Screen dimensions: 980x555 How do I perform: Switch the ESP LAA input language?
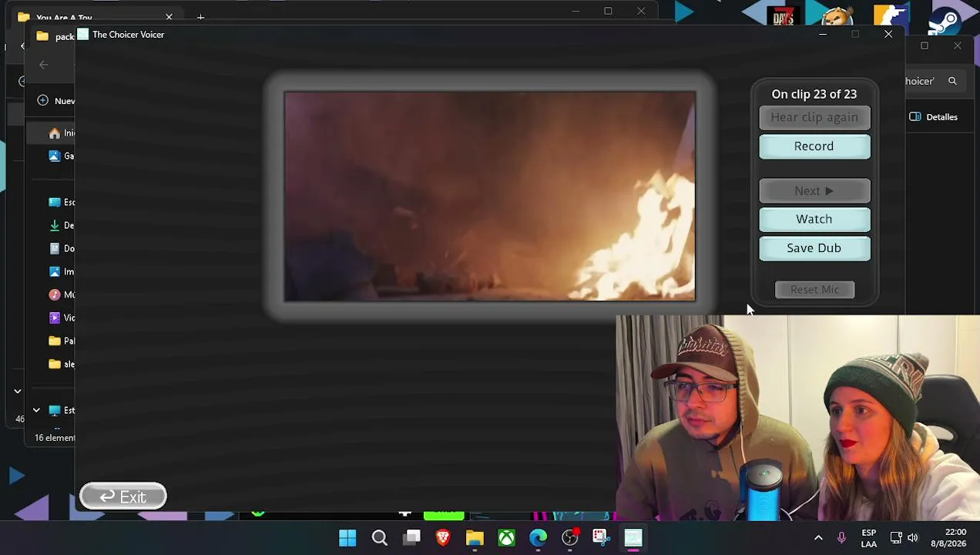[x=868, y=538]
